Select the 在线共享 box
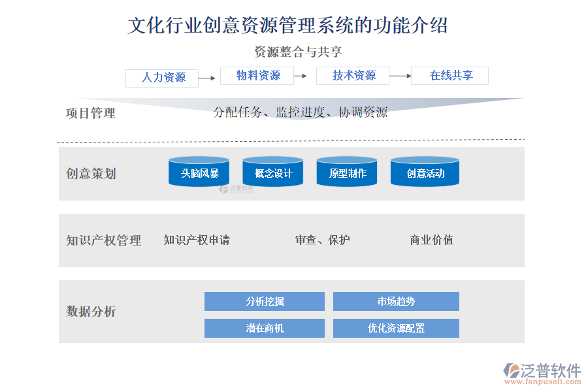Viewport: 588px width, 392px height. click(x=449, y=76)
